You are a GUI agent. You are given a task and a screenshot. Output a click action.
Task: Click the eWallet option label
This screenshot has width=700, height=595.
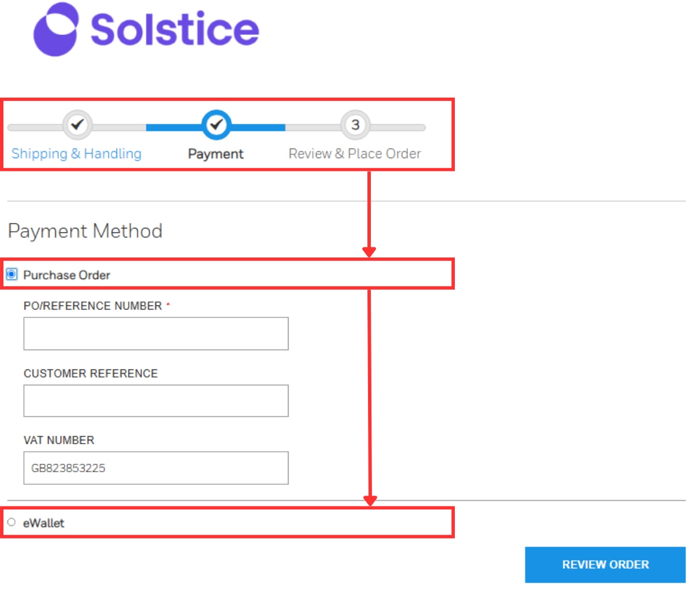coord(44,523)
